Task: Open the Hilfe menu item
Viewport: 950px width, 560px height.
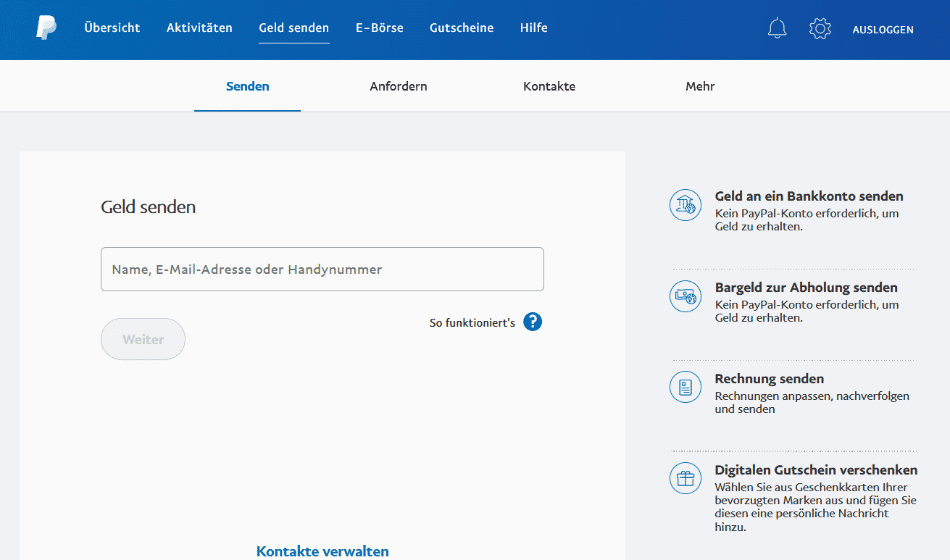Action: pyautogui.click(x=534, y=28)
